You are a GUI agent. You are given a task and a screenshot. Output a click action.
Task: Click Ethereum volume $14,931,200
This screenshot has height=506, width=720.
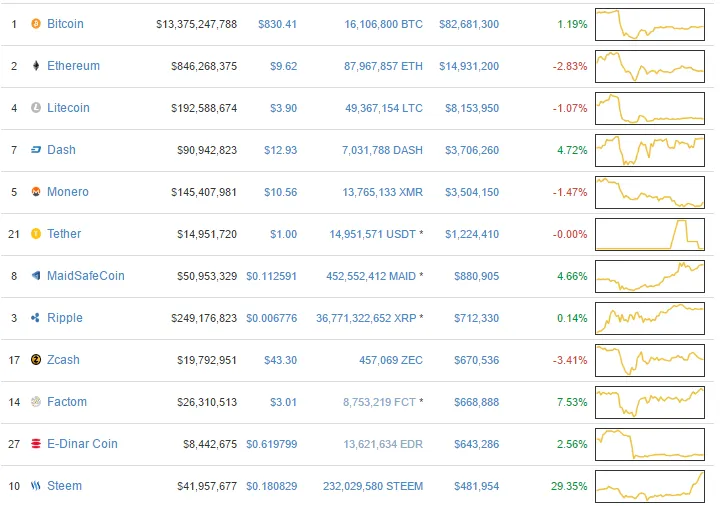(x=469, y=66)
